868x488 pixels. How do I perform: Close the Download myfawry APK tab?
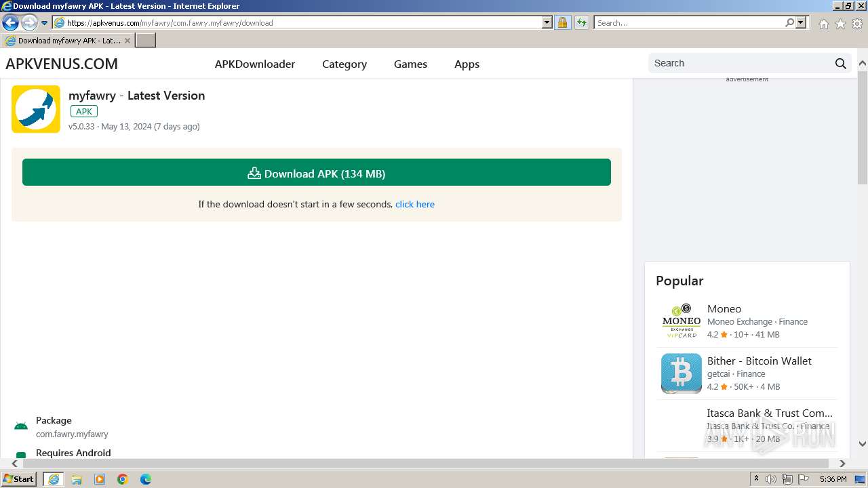pos(127,41)
